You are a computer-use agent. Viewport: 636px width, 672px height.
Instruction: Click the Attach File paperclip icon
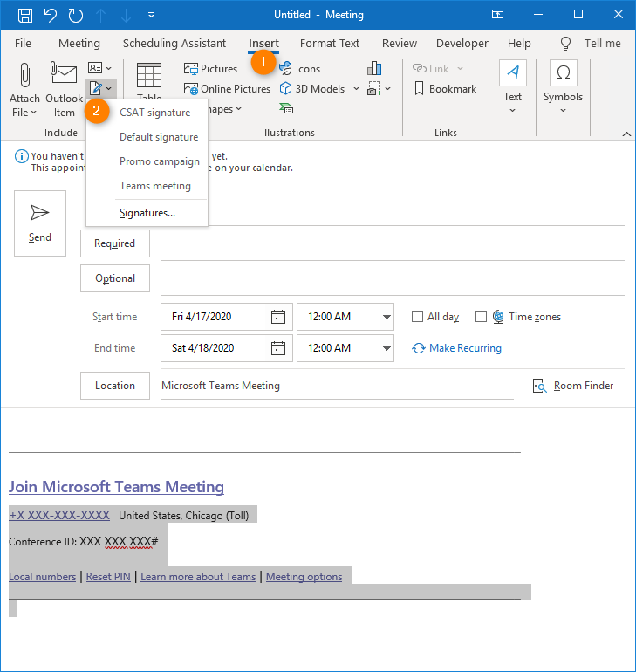coord(24,75)
